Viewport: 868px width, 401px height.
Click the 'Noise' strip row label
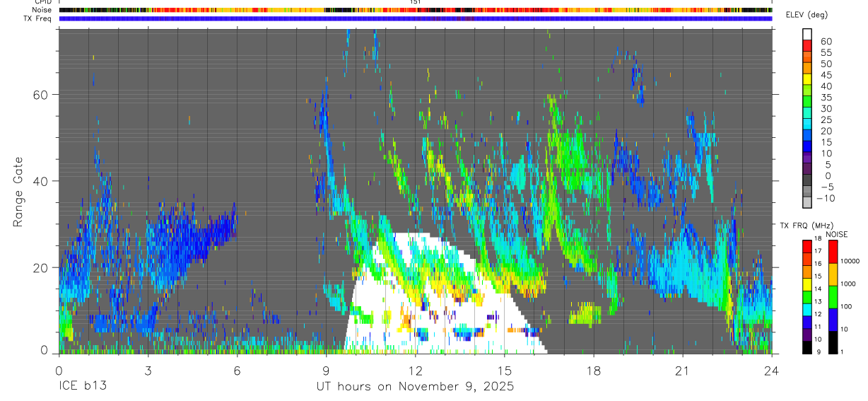(x=42, y=10)
